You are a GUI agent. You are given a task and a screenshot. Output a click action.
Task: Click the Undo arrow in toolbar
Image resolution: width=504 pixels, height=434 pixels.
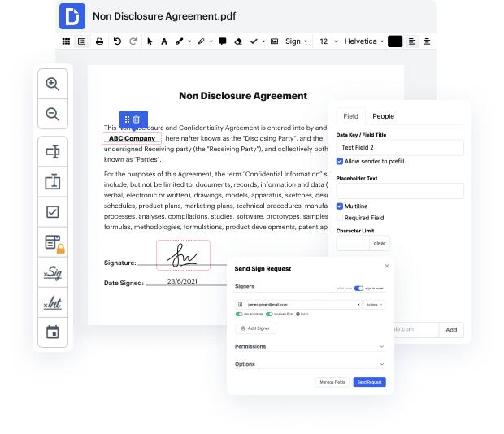(x=117, y=41)
